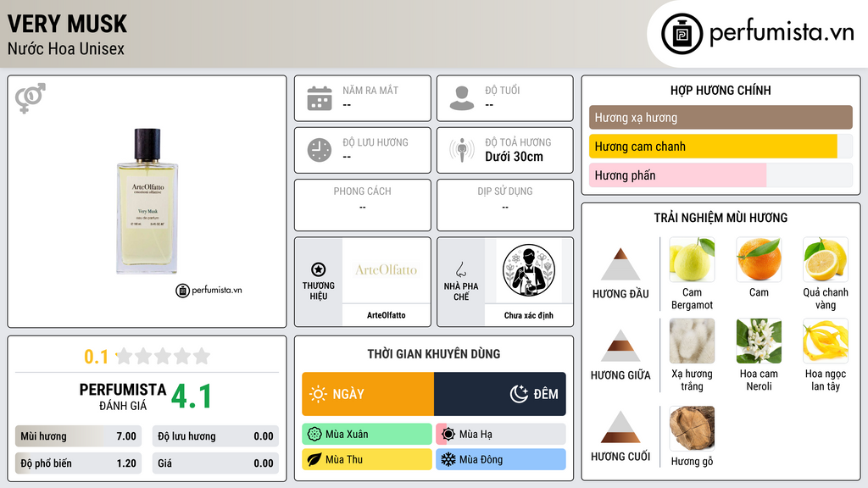
Task: Click the Dưới 30cm sillage value
Action: pyautogui.click(x=514, y=157)
